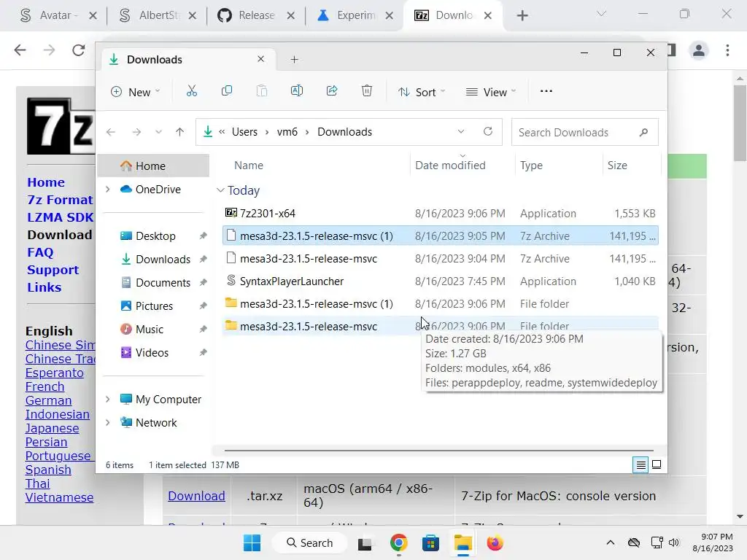Screen dimensions: 747x560
Task: Click the Task View taskbar icon
Action: (x=365, y=542)
